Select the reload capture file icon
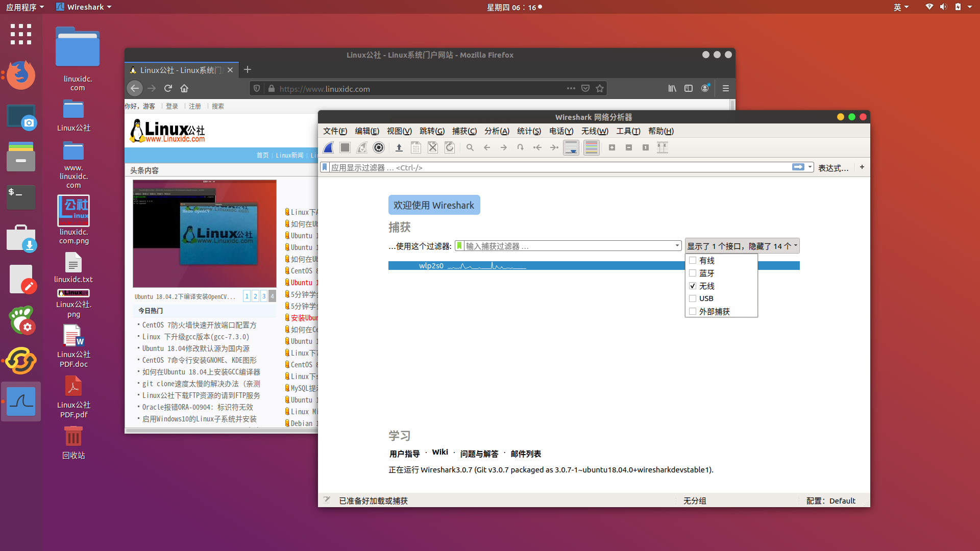Viewport: 980px width, 551px height. [450, 147]
